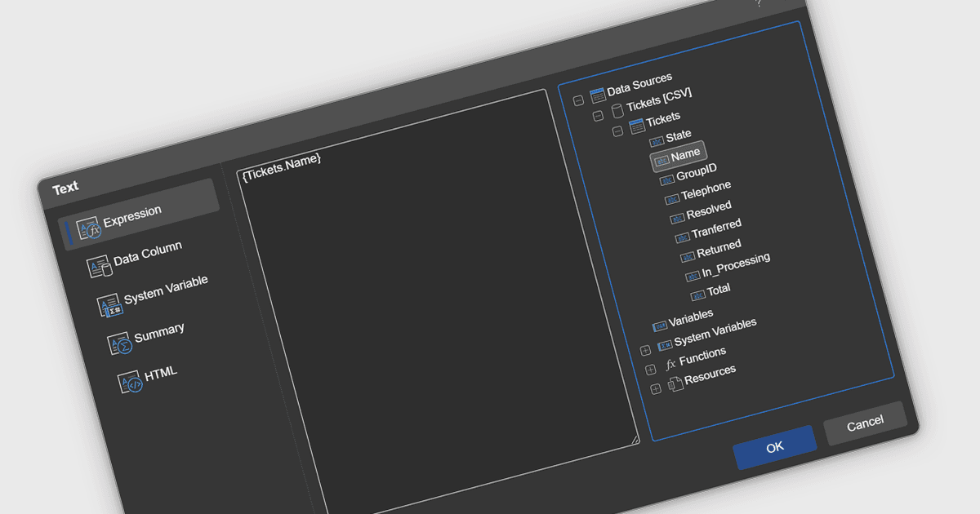Select the System Variables label

pos(715,333)
